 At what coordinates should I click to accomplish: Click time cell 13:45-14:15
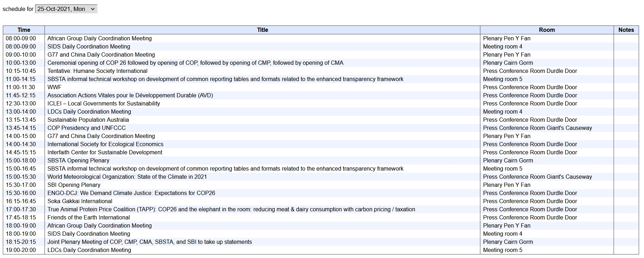(x=21, y=128)
